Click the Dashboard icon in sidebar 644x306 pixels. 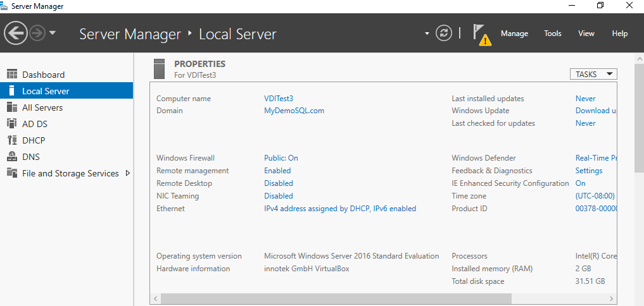point(11,75)
